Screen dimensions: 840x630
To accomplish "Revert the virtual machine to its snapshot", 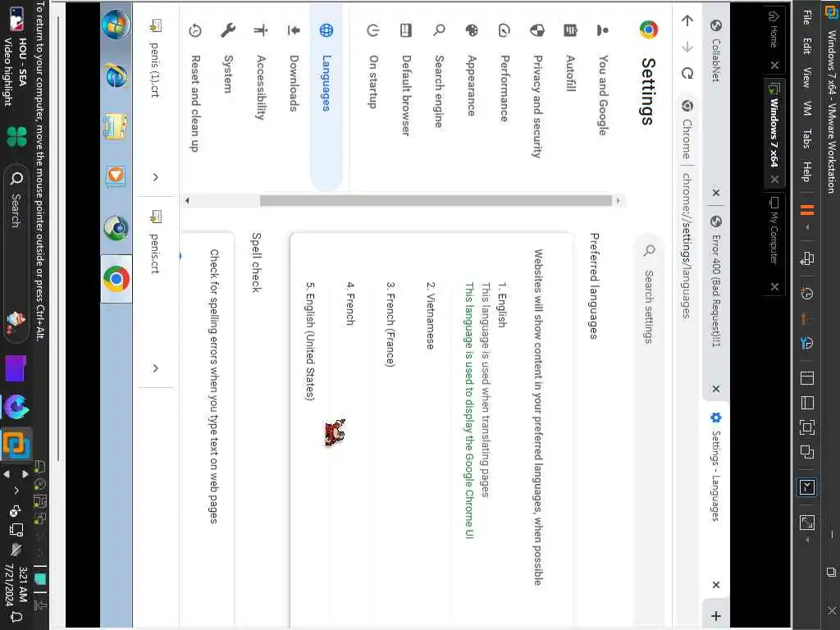I will [806, 319].
